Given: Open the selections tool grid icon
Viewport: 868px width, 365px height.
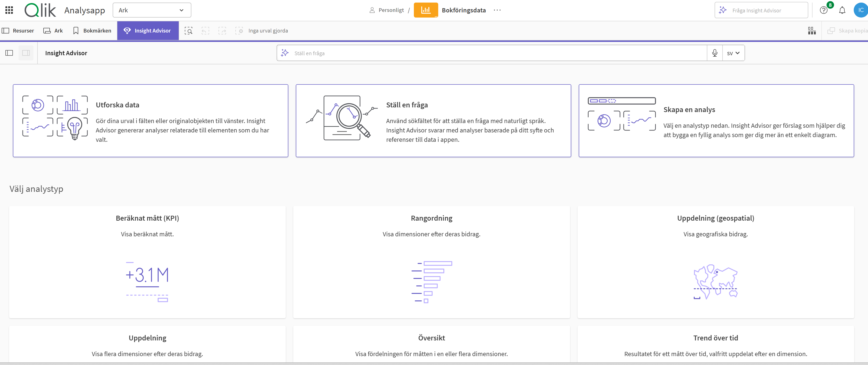Looking at the screenshot, I should click(812, 31).
